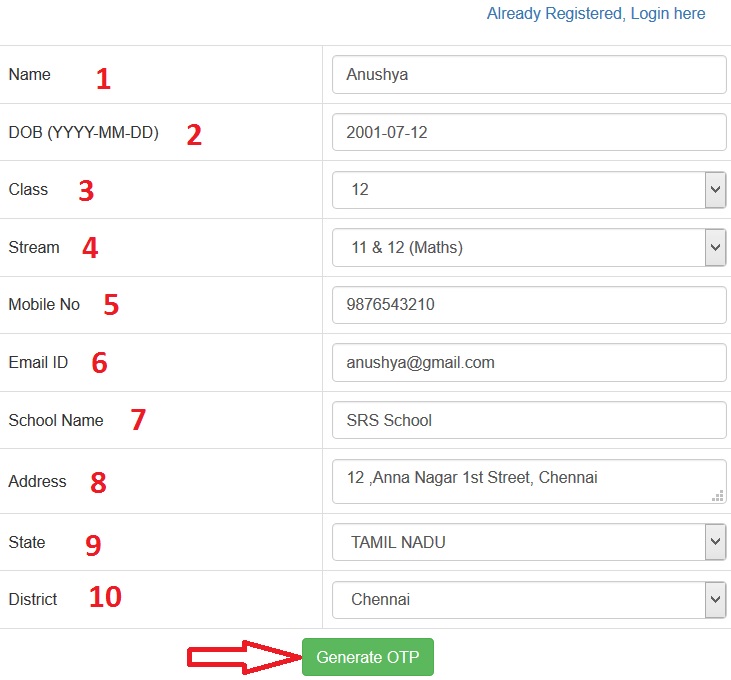Open the Class dropdown showing 12

528,189
